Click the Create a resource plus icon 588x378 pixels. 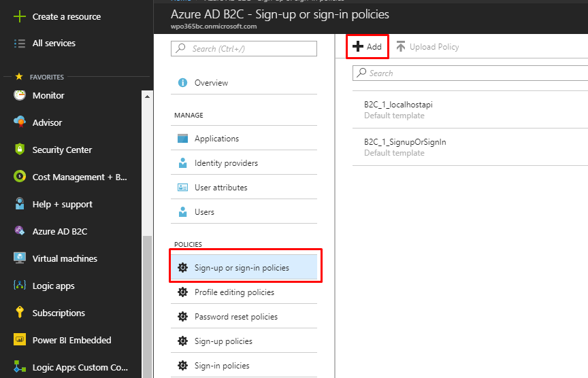click(20, 16)
